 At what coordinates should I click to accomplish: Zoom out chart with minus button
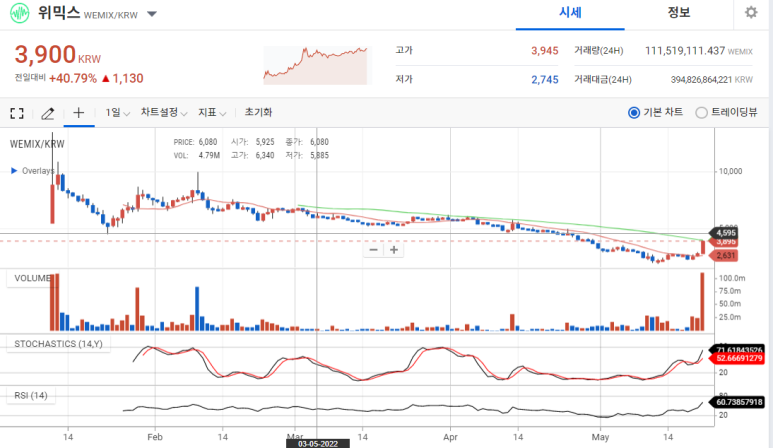coord(374,250)
